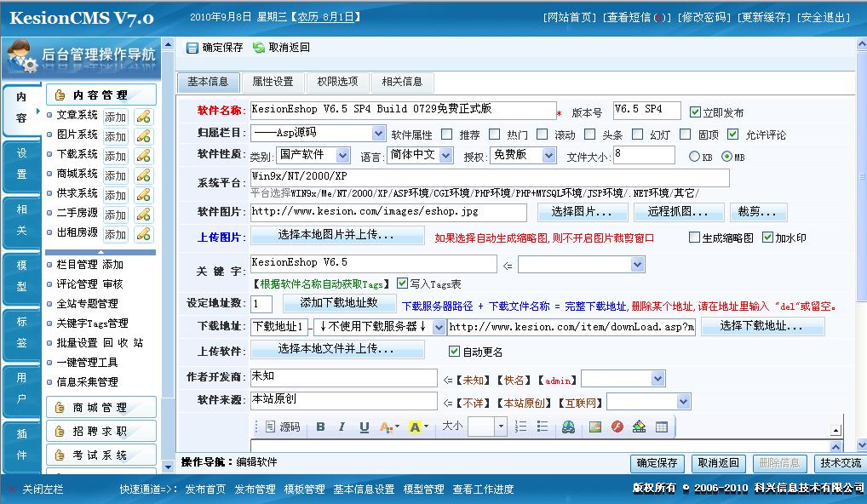
Task: Click hand icon of 考试系统 panel
Action: point(60,455)
